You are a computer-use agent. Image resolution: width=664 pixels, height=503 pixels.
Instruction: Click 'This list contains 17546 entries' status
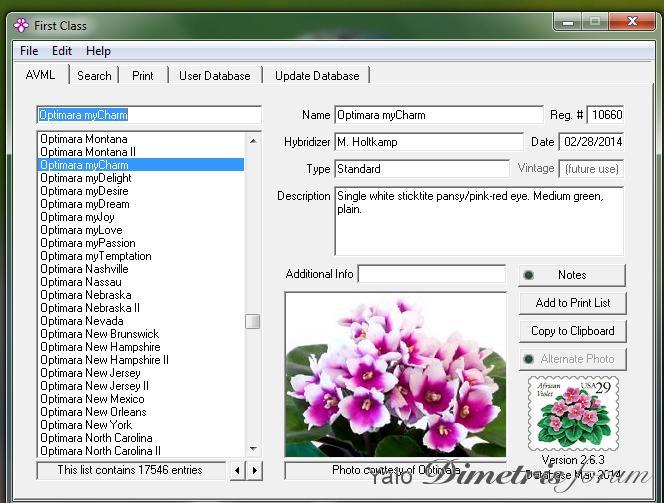131,470
